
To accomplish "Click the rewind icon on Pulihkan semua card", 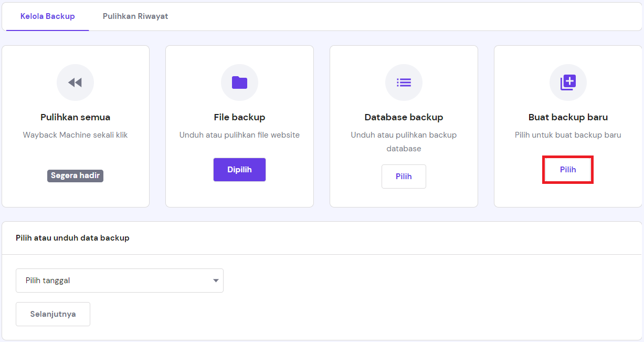I will pyautogui.click(x=75, y=82).
